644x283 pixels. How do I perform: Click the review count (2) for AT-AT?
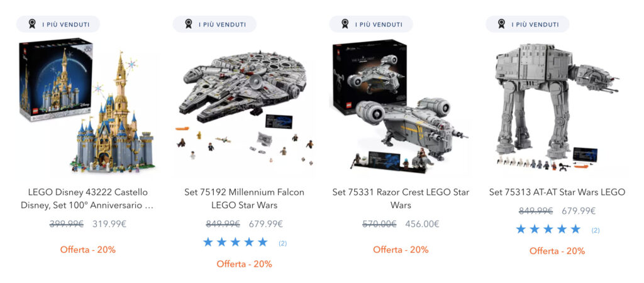point(596,230)
